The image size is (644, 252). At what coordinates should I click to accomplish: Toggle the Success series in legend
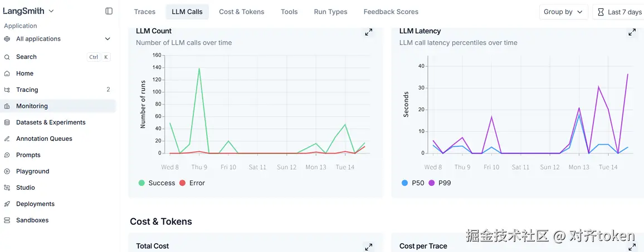pyautogui.click(x=157, y=183)
